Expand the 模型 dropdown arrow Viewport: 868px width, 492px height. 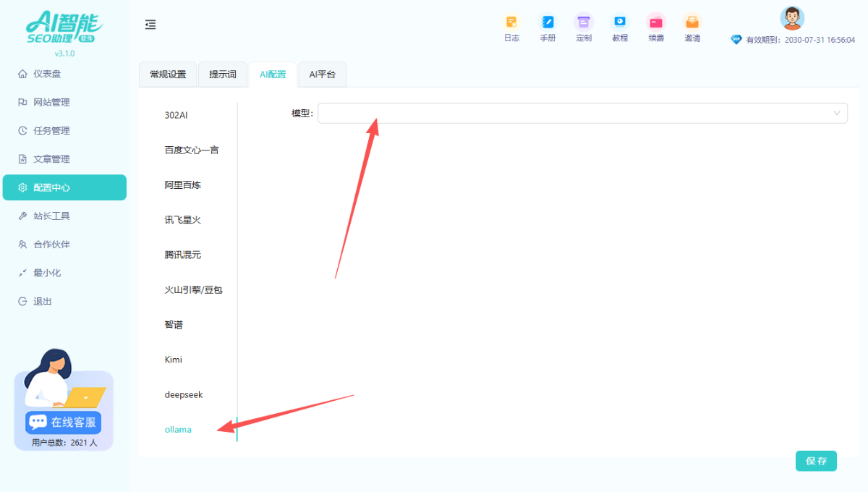(837, 113)
